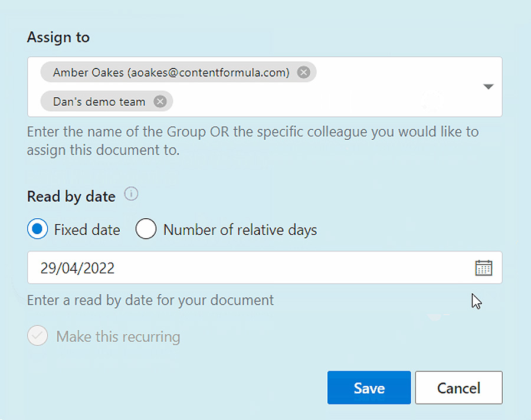Click the Amber Oakes assignee chip label
The width and height of the screenshot is (531, 420).
pos(171,73)
